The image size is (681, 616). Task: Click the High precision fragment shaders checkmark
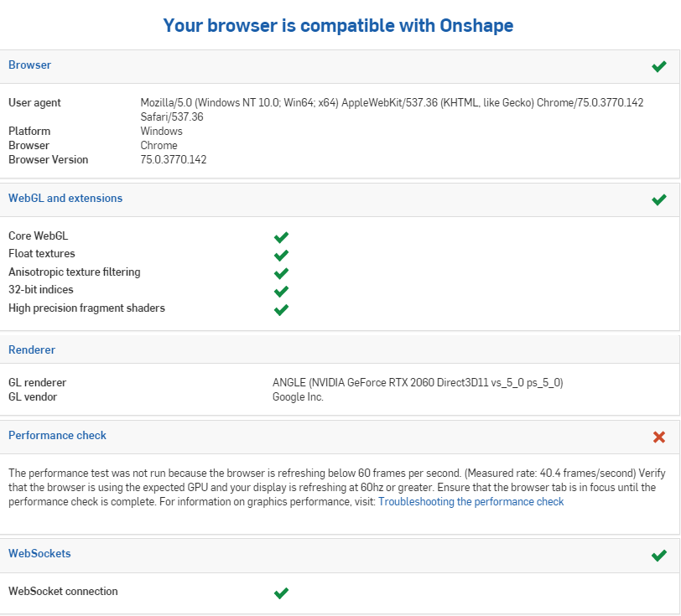point(281,309)
